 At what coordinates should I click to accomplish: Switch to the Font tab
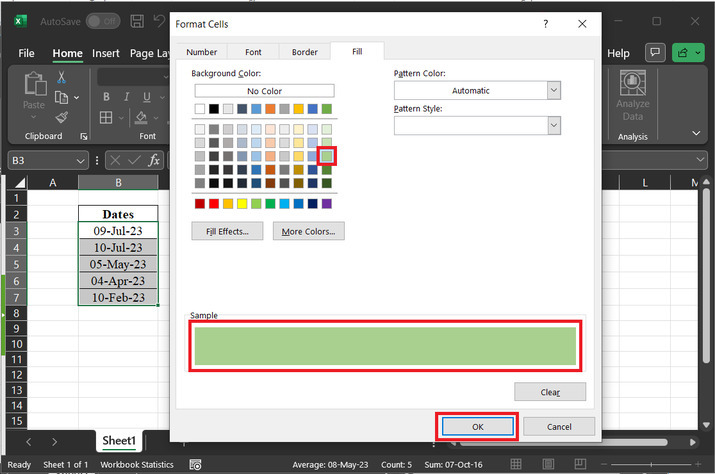tap(253, 52)
